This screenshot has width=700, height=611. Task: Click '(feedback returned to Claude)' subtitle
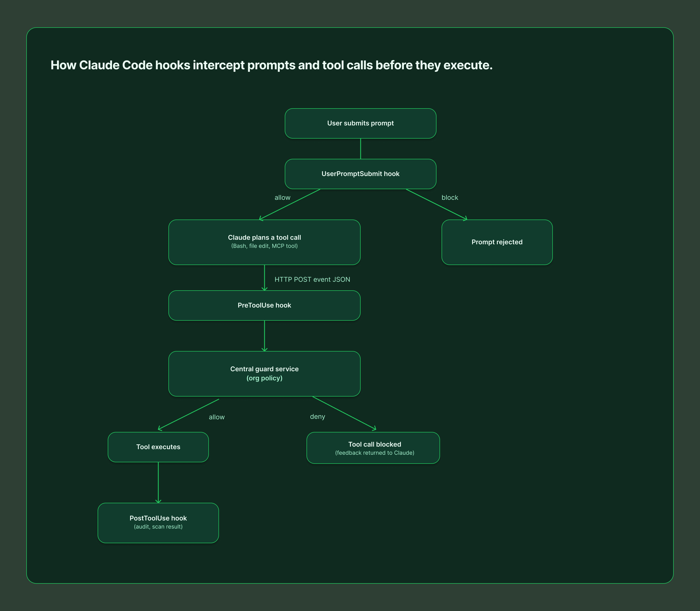pos(374,453)
